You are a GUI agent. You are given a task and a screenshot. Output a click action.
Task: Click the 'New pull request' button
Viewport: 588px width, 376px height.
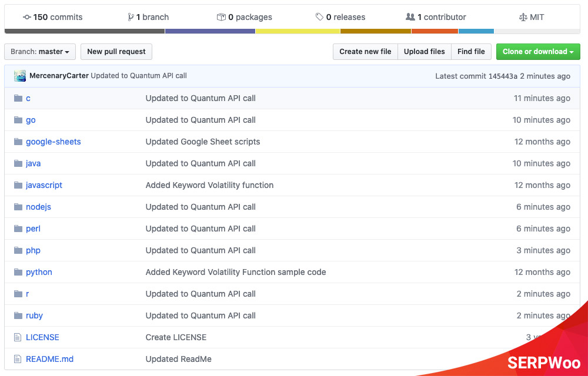pyautogui.click(x=116, y=52)
